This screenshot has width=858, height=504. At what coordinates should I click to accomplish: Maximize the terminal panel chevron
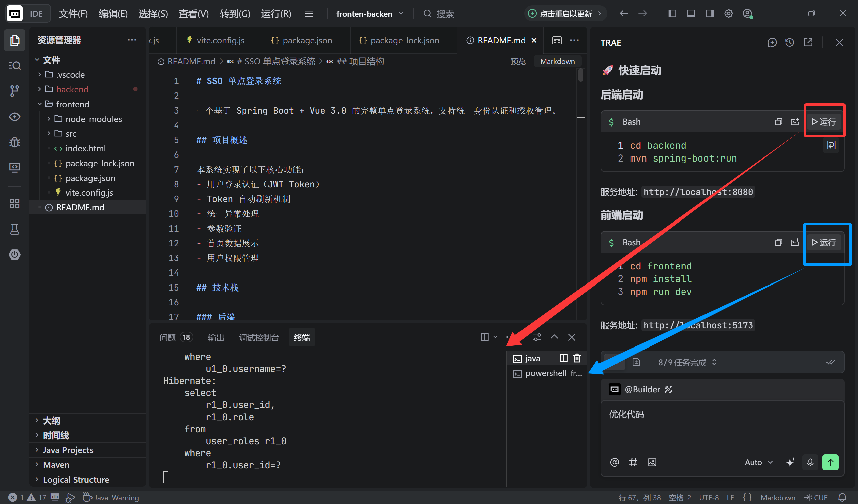[554, 337]
